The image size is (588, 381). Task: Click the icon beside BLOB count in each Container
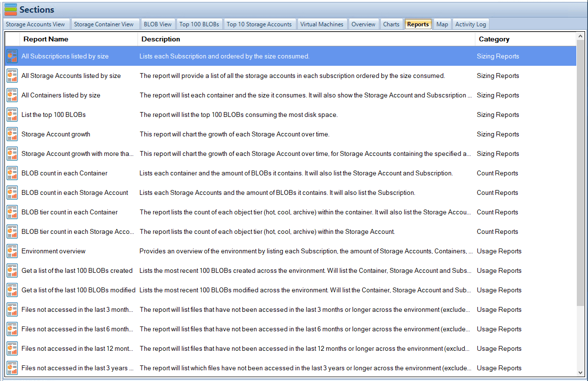coord(12,173)
